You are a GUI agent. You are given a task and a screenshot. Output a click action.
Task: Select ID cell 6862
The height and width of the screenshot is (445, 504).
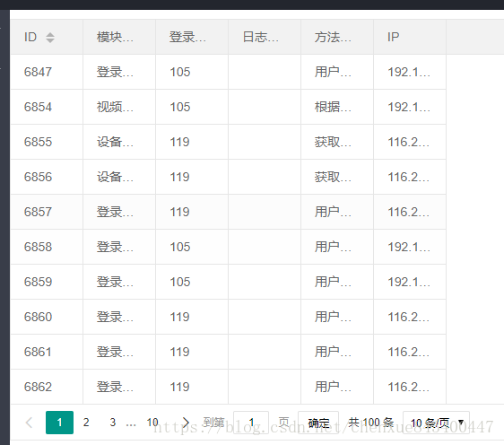[47, 387]
